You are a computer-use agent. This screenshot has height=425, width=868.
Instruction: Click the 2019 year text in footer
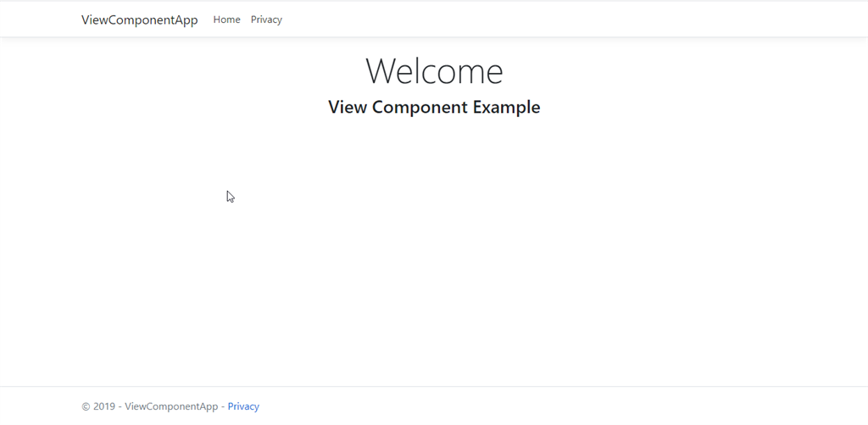click(104, 406)
